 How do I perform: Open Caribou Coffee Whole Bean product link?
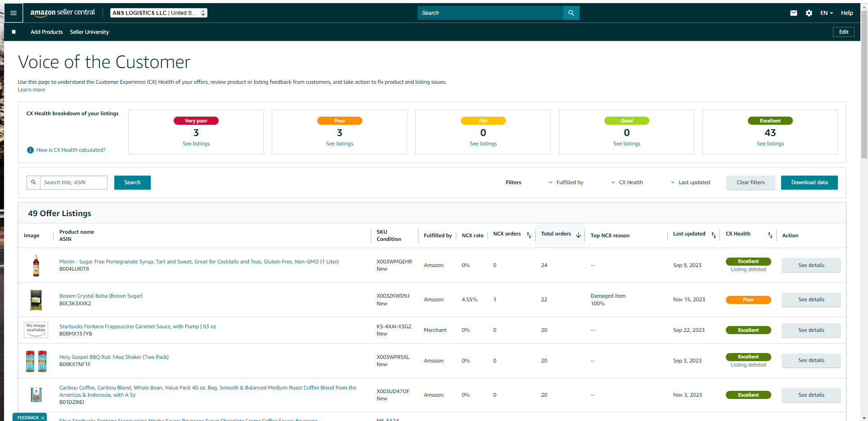(208, 391)
